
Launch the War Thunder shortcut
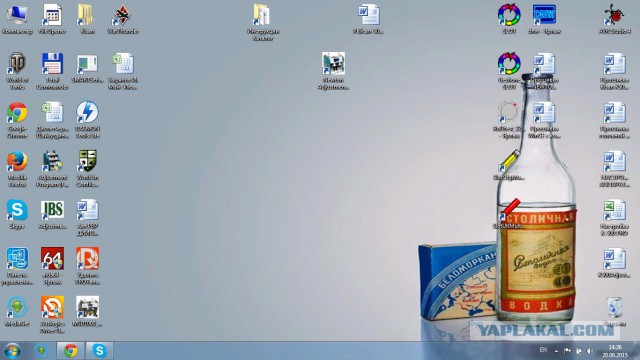[122, 15]
